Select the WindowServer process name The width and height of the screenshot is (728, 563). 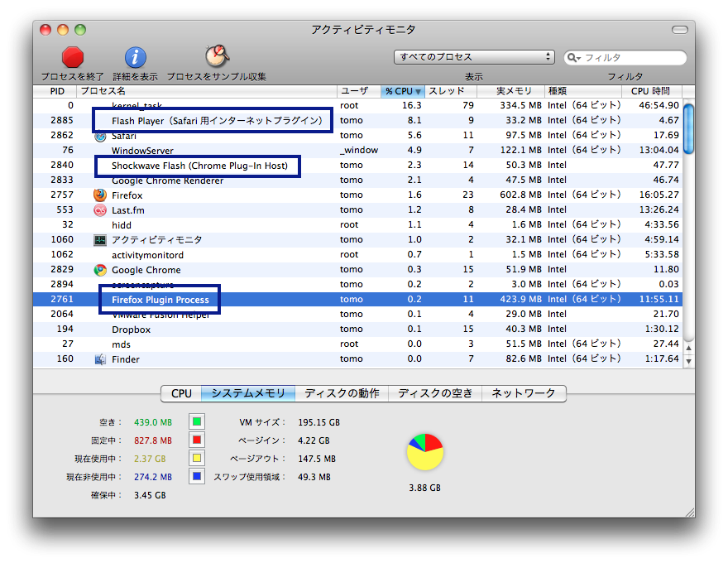click(x=142, y=151)
